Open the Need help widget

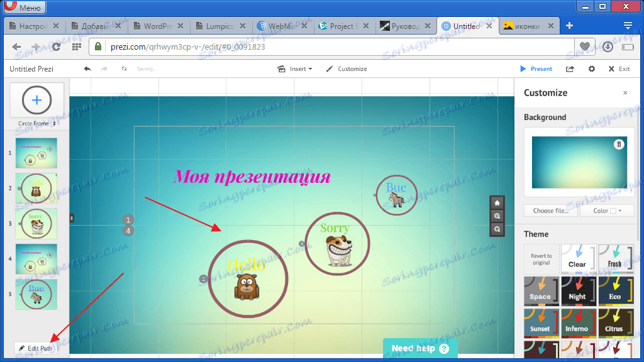[x=420, y=348]
